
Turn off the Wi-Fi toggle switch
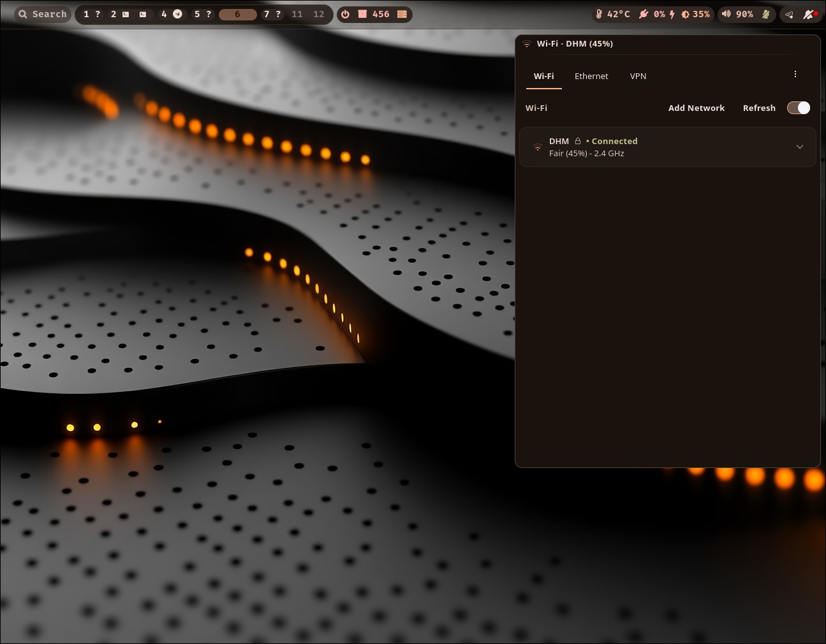(x=799, y=108)
